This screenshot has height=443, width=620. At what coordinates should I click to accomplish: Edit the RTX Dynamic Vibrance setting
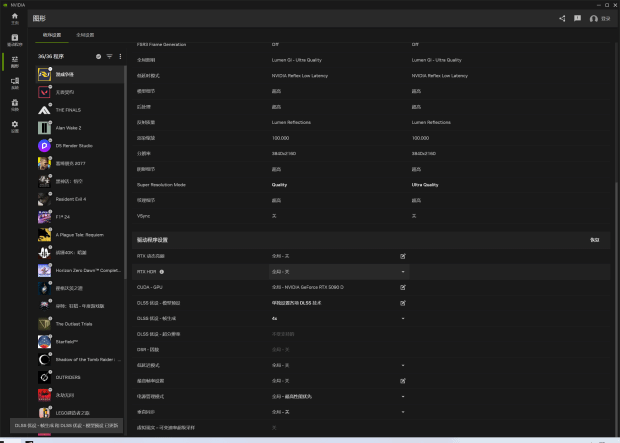point(403,256)
